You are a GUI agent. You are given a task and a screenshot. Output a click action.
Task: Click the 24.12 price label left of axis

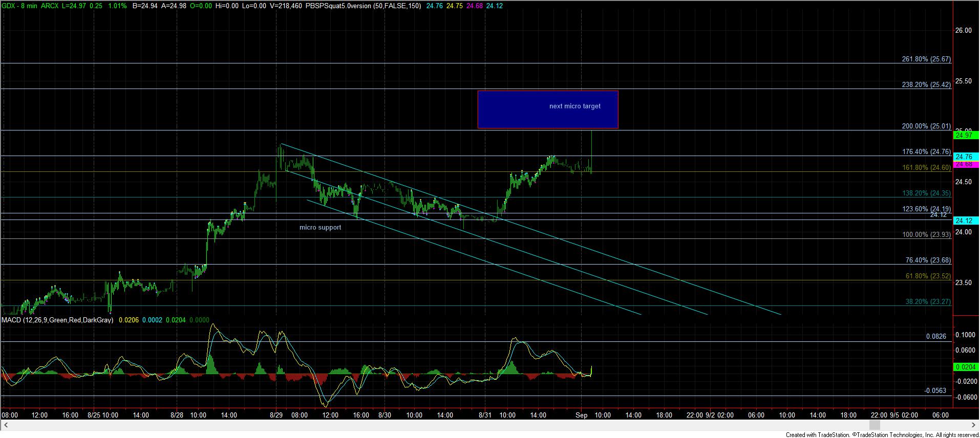coord(939,215)
